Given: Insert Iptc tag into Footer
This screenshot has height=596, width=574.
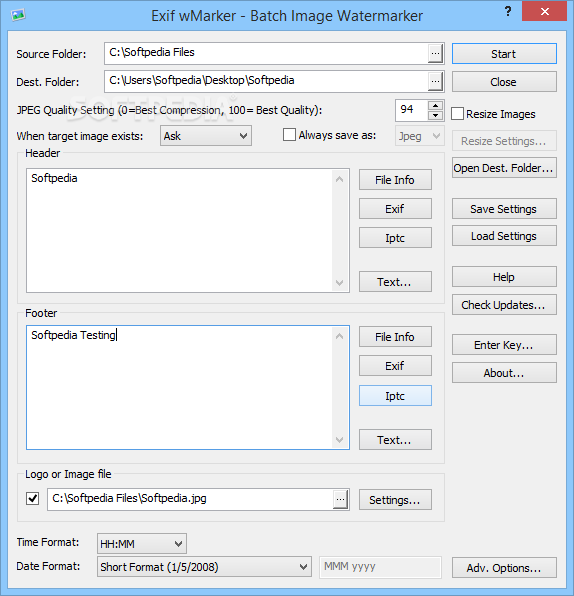Looking at the screenshot, I should pyautogui.click(x=395, y=396).
